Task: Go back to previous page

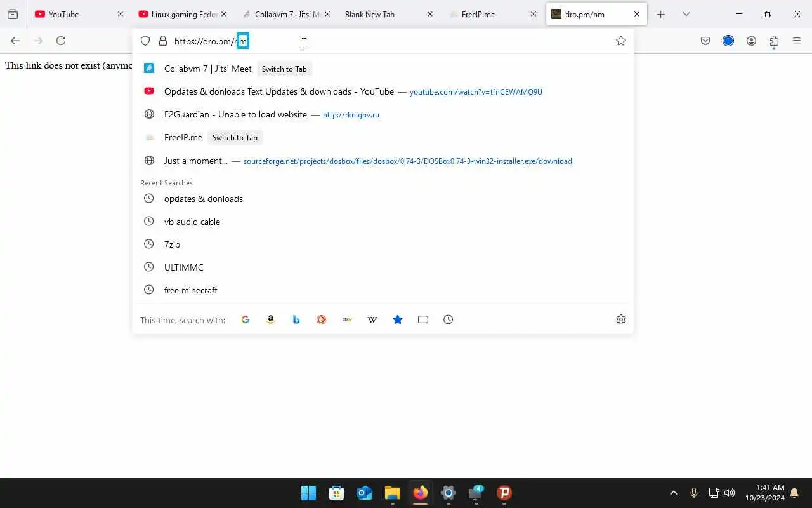Action: pyautogui.click(x=15, y=41)
